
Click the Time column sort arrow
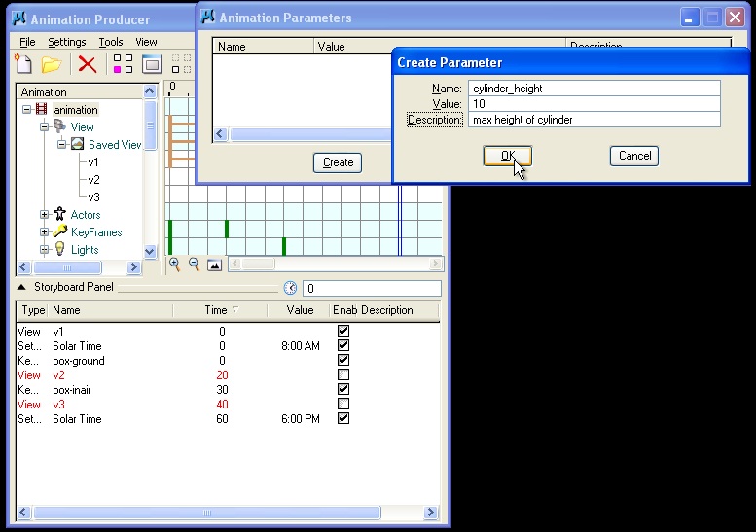(235, 310)
